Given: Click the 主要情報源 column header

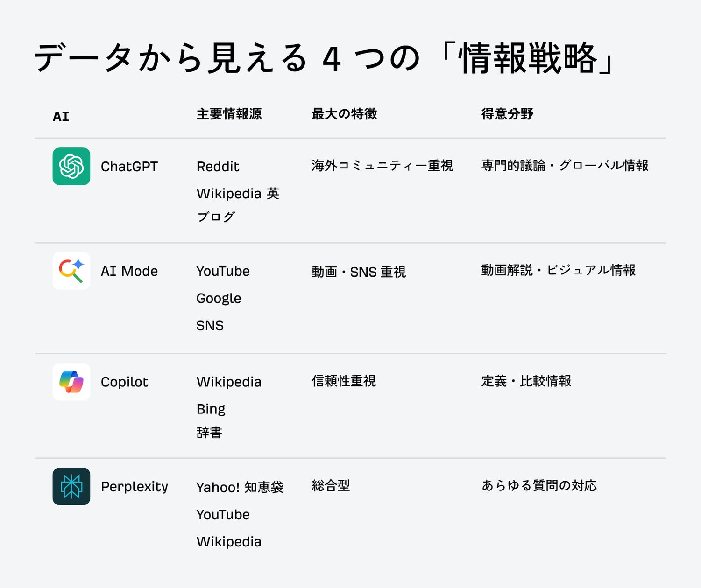Looking at the screenshot, I should pos(229,114).
